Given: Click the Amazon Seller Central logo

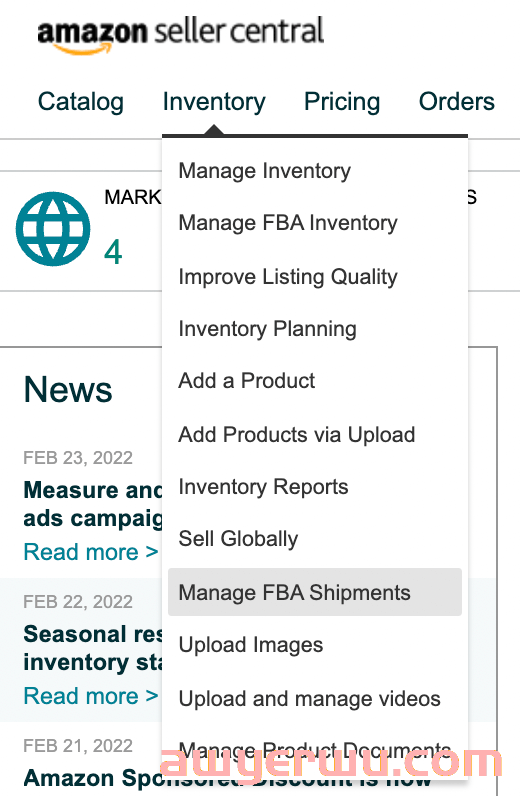Looking at the screenshot, I should (x=180, y=34).
